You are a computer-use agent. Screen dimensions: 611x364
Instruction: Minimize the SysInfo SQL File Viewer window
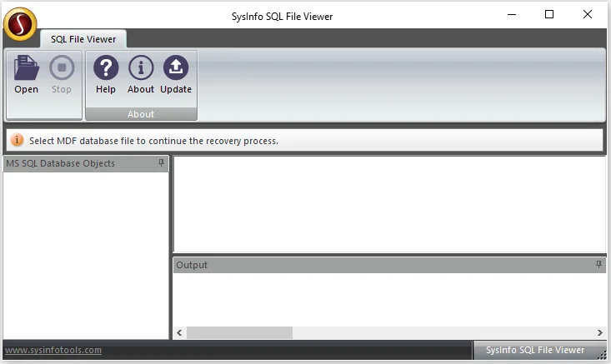click(x=512, y=15)
